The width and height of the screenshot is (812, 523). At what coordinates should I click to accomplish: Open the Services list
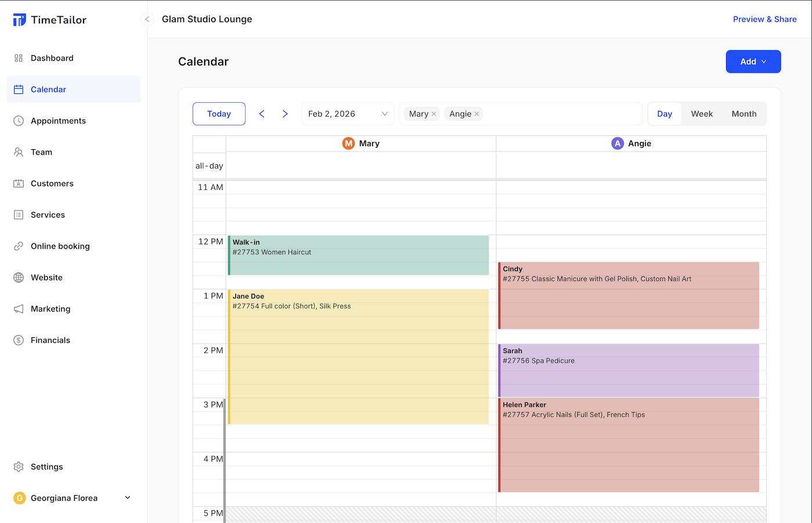[x=48, y=215]
